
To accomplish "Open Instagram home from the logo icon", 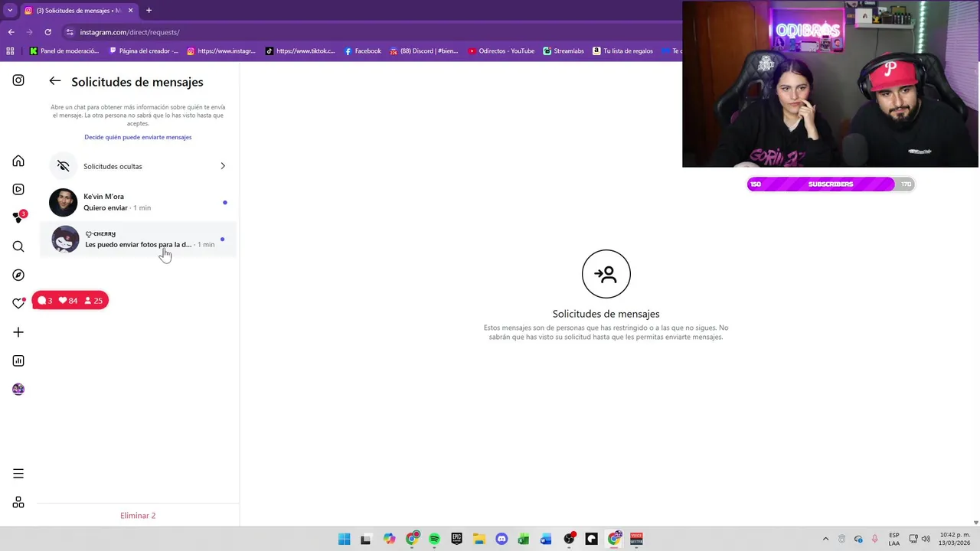I will point(18,80).
